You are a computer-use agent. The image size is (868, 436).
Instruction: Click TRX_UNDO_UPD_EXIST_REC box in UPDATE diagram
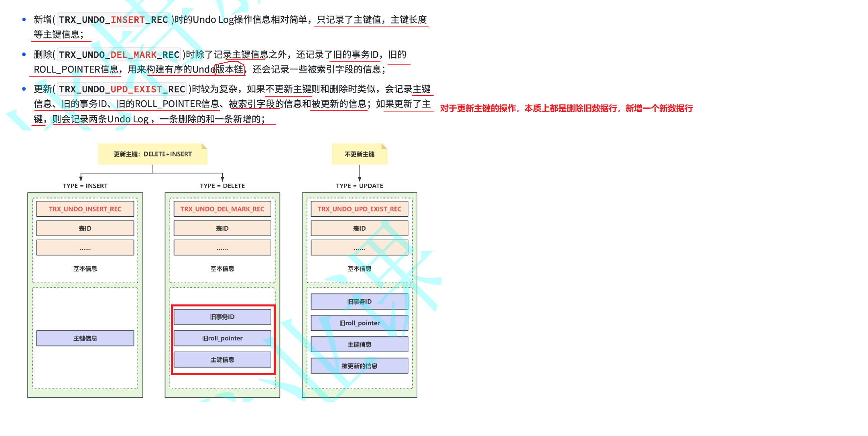click(359, 209)
